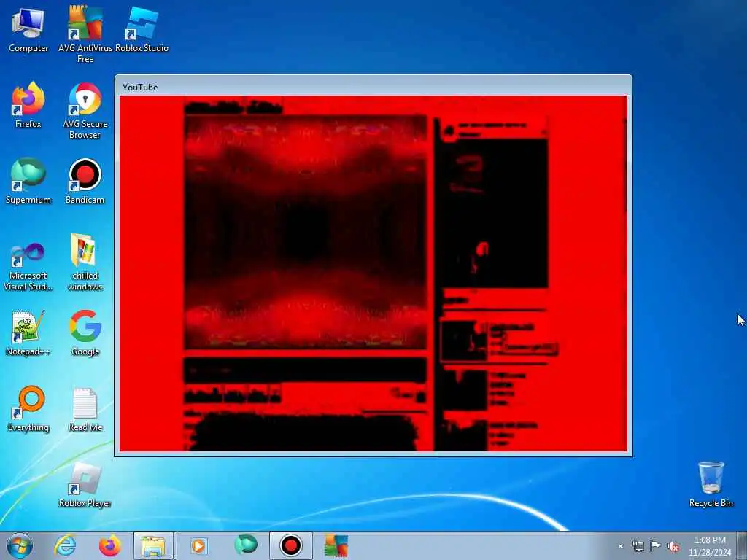Screen dimensions: 747x560
Task: Click the YouTube window title bar
Action: (x=373, y=87)
